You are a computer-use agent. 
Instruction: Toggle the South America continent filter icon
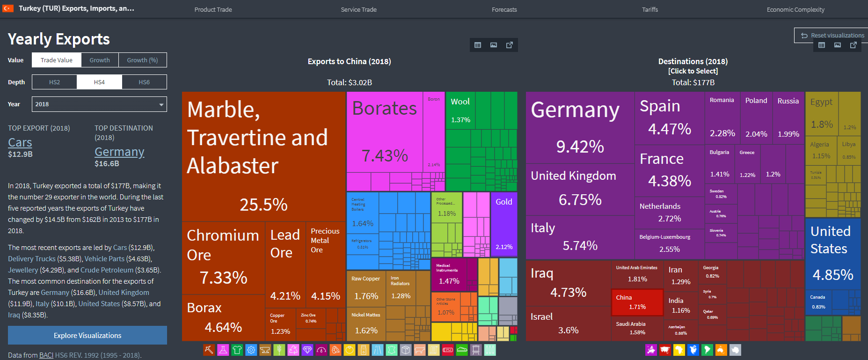pyautogui.click(x=707, y=350)
